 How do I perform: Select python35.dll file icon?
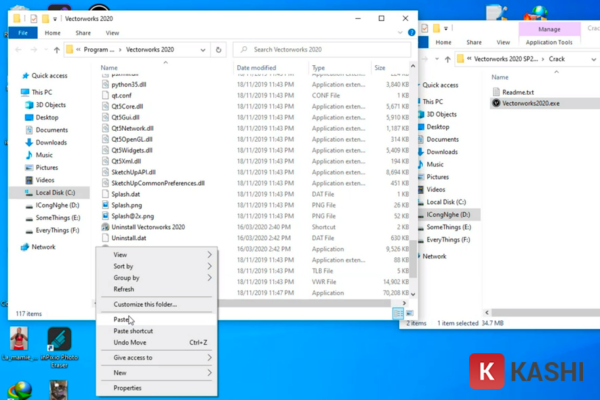click(x=105, y=85)
